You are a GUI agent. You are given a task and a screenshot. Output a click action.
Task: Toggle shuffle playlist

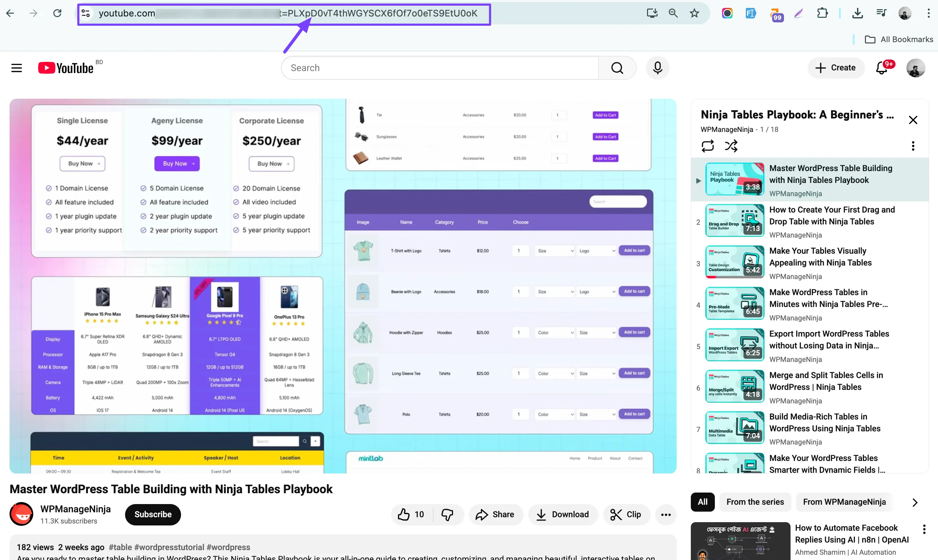coord(731,146)
